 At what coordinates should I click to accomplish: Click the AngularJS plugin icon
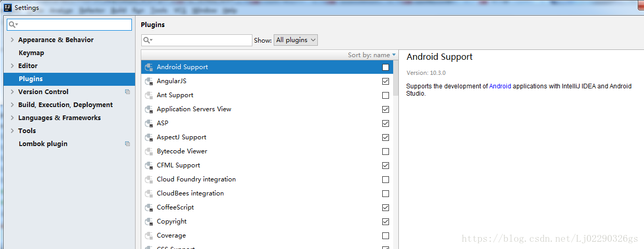click(x=149, y=81)
